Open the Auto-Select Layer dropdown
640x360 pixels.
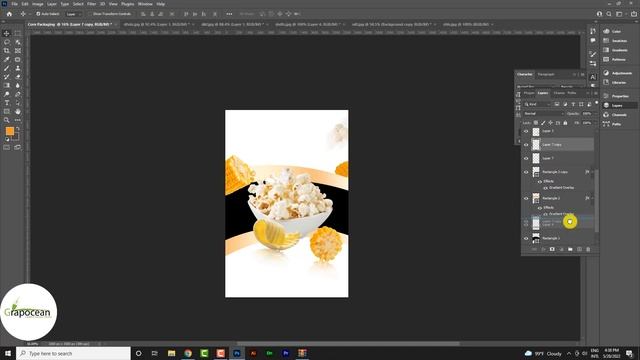74,14
